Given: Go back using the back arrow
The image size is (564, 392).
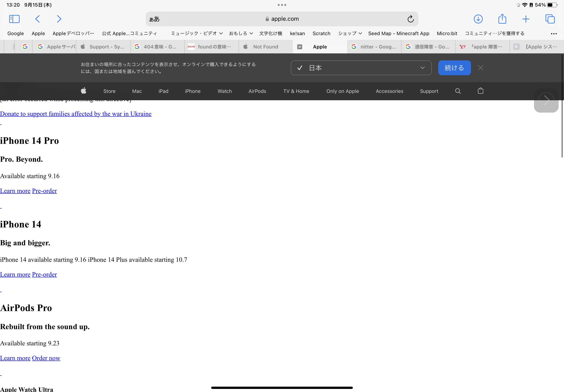Looking at the screenshot, I should pos(38,19).
